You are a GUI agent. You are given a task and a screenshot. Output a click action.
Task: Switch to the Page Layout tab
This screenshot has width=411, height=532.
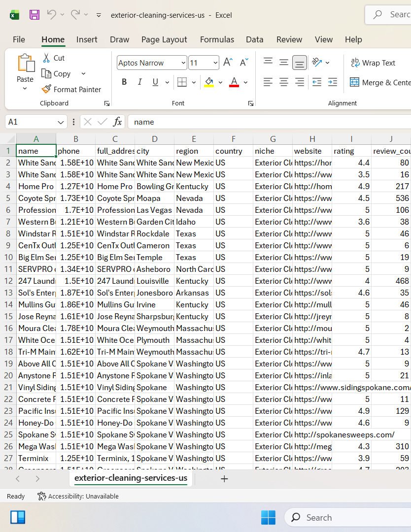click(164, 40)
